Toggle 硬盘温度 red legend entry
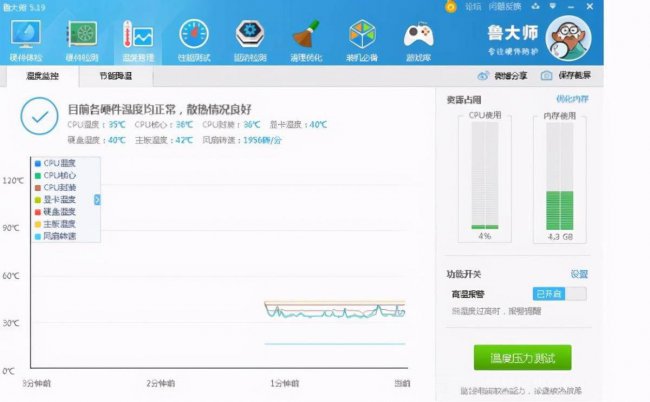 click(56, 212)
